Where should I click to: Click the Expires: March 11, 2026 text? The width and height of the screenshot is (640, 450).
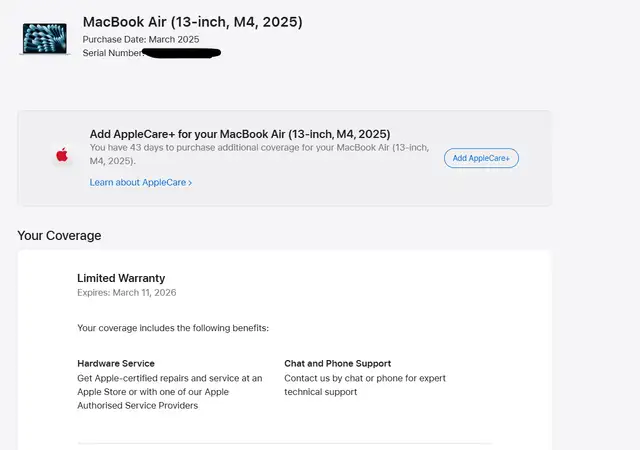coord(126,293)
